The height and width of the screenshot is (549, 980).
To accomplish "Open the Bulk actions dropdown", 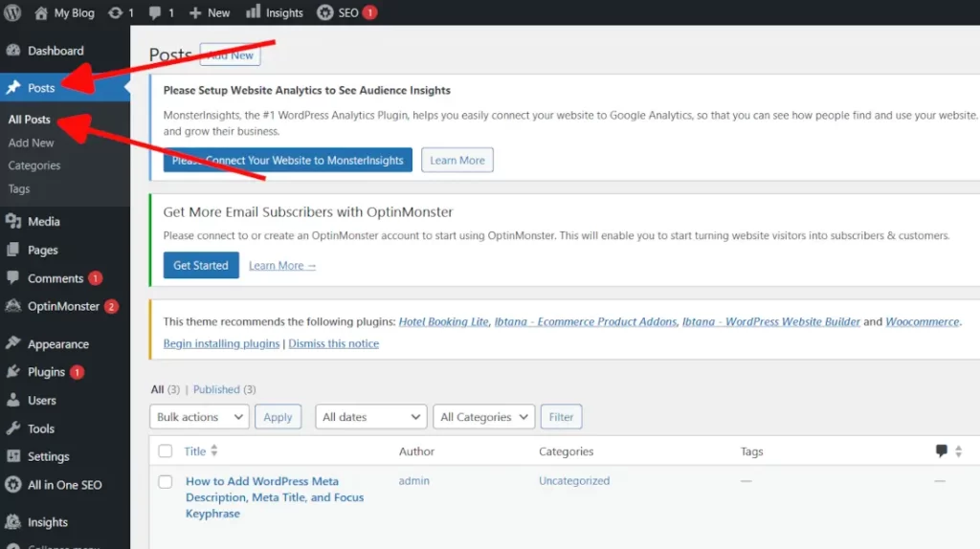I will [199, 417].
